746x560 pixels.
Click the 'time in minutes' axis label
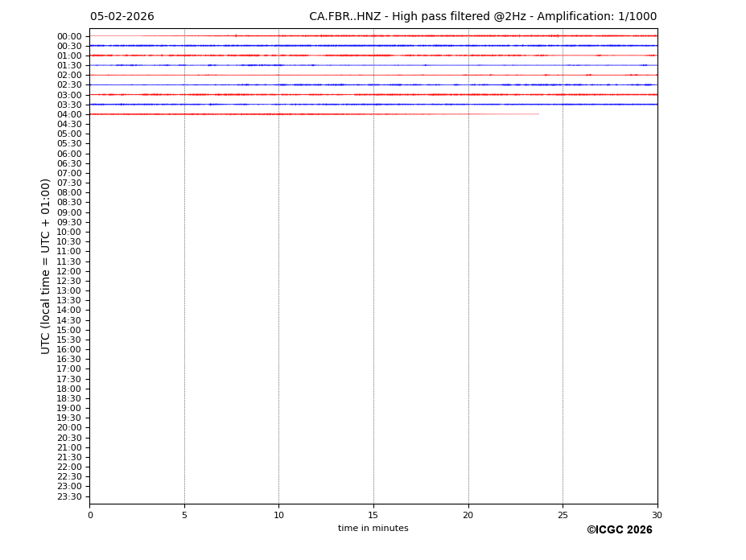(x=373, y=529)
